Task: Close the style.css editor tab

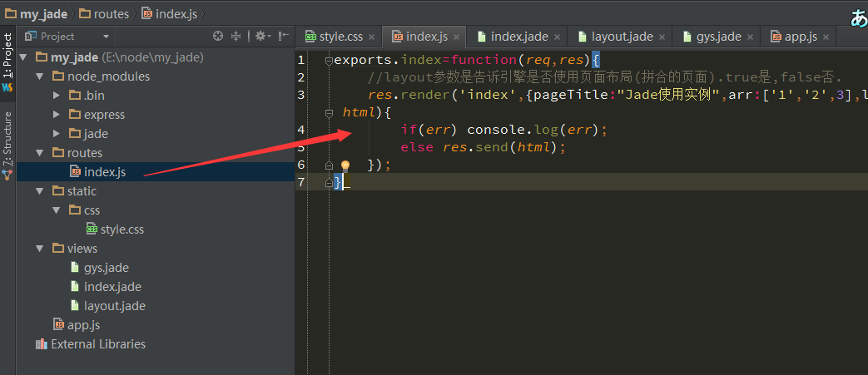Action: 372,37
